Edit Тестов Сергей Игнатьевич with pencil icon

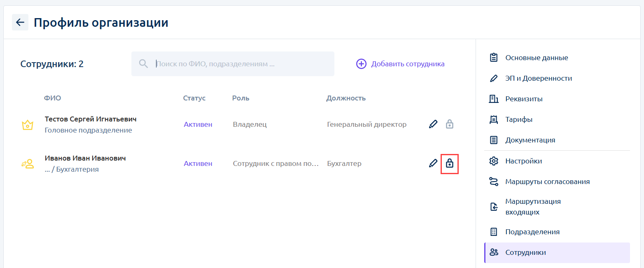click(x=433, y=124)
